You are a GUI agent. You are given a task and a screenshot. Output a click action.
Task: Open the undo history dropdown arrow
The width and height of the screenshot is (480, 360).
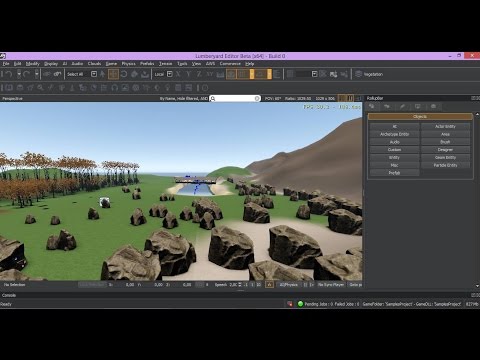point(19,74)
